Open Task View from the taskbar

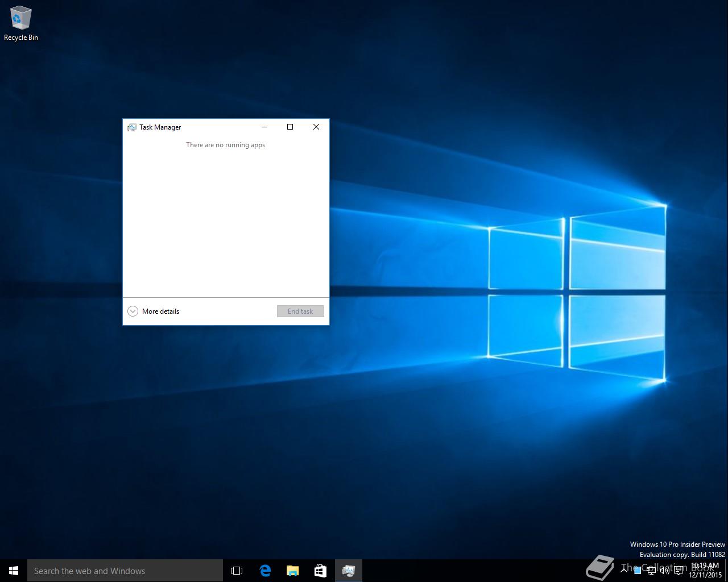[x=237, y=571]
